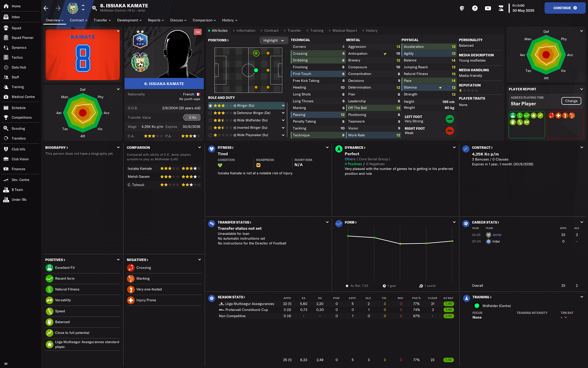Click Change agreed playing time button
This screenshot has width=588, height=368.
point(571,101)
